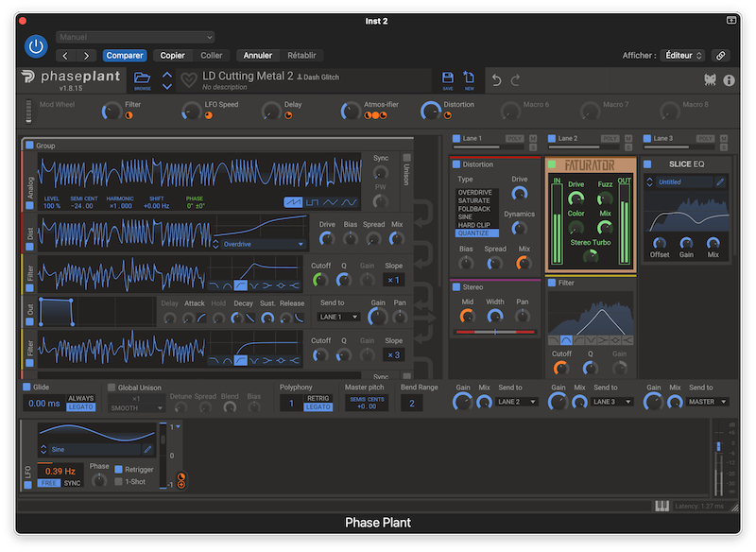Select SINE in Distortion Type list
The width and height of the screenshot is (756, 552).
click(476, 217)
